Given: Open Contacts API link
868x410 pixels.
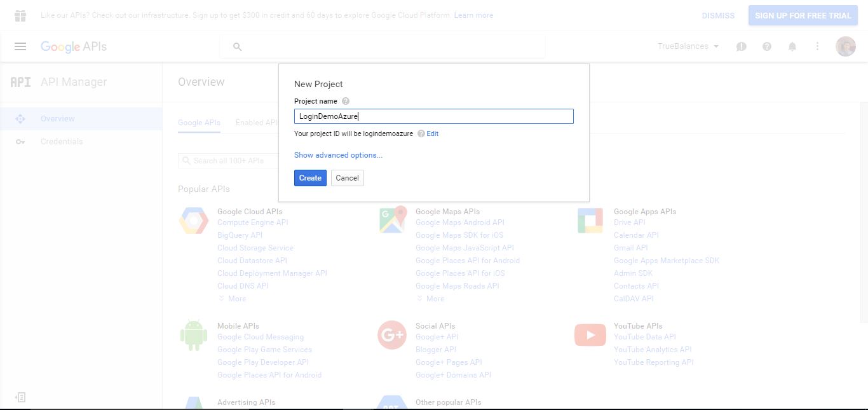Looking at the screenshot, I should pos(636,286).
